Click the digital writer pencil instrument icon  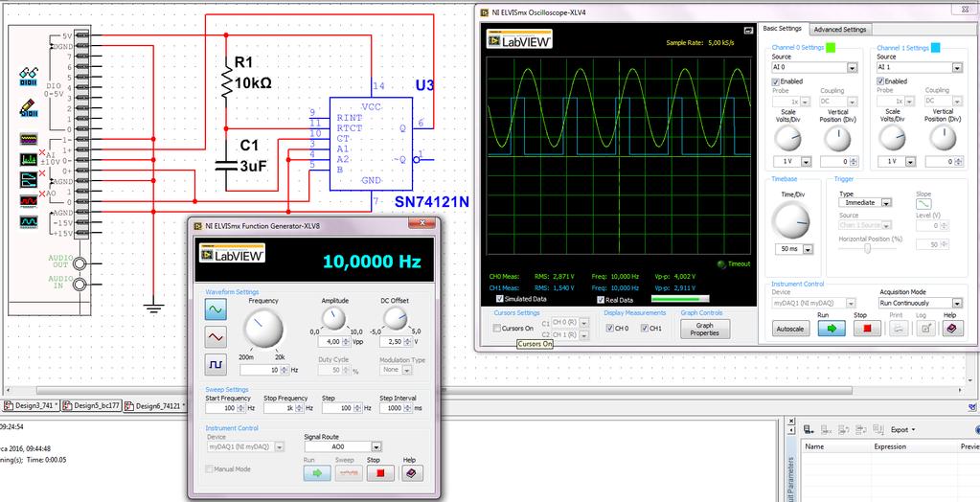(29, 107)
